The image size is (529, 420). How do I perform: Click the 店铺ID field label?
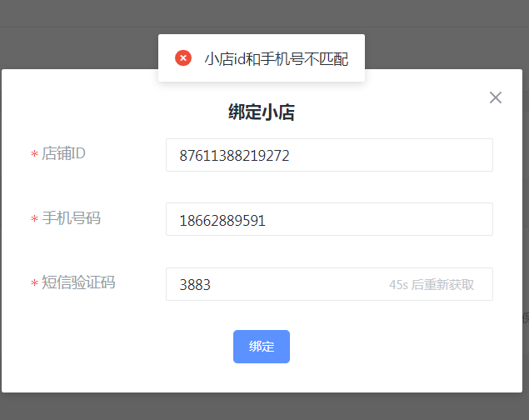63,153
